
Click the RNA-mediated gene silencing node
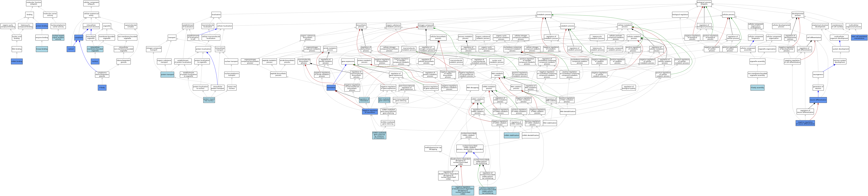384,100
